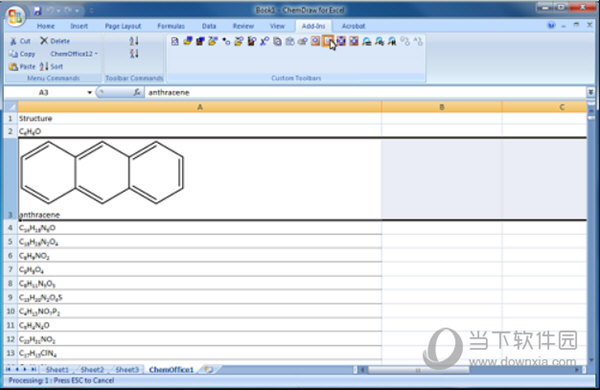Go to the Formulas tab
Screen dimensions: 600x390
click(171, 26)
